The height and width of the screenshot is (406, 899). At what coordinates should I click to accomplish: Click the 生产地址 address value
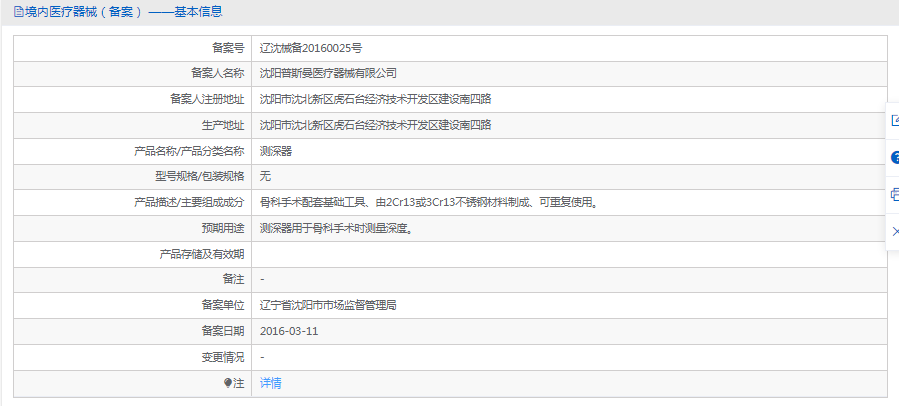[376, 125]
